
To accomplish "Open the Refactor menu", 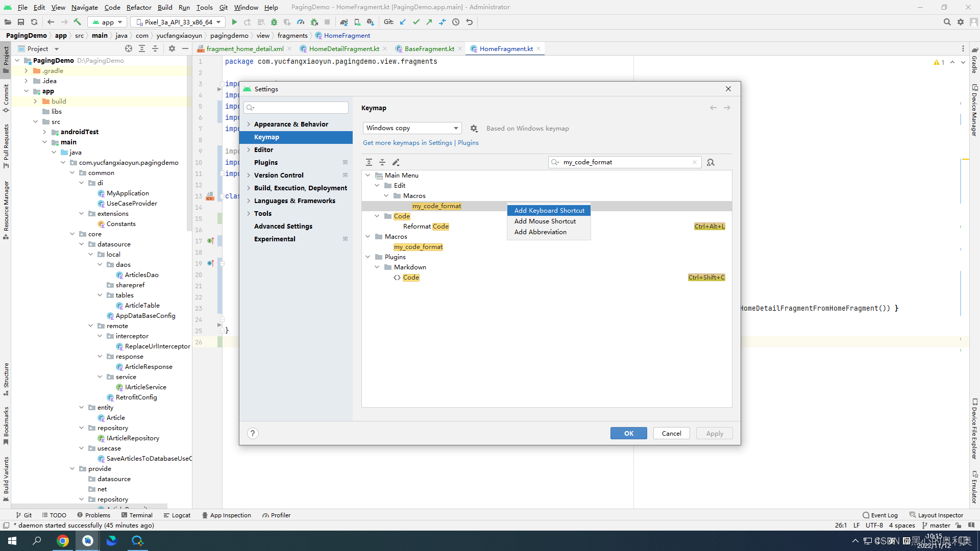I will (x=139, y=7).
